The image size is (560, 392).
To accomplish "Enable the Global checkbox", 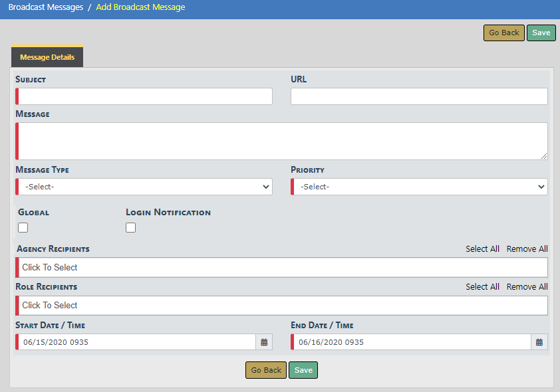I will [x=23, y=228].
